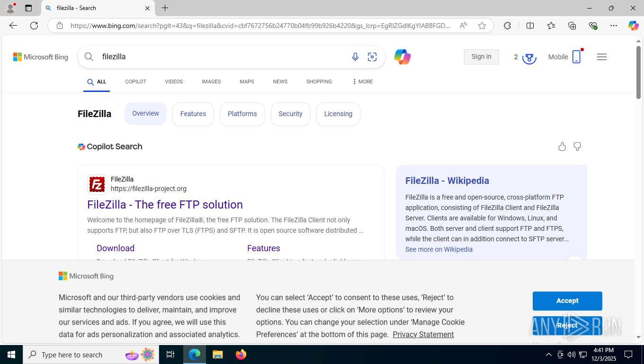Open Task View on the taskbar
This screenshot has height=364, width=644.
pyautogui.click(x=170, y=355)
